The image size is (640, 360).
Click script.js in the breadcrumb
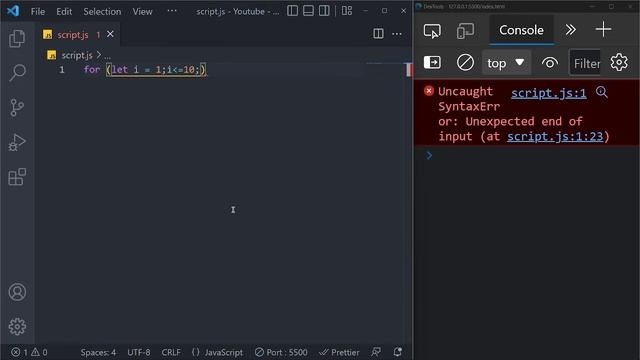click(x=77, y=55)
